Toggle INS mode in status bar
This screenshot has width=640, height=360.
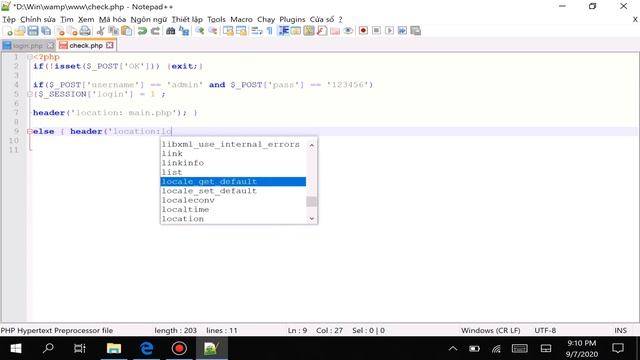[x=620, y=330]
